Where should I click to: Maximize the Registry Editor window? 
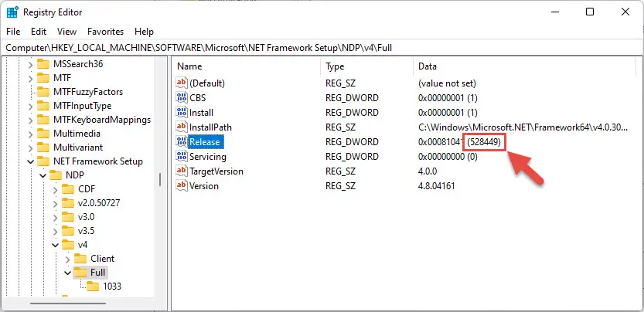click(590, 12)
